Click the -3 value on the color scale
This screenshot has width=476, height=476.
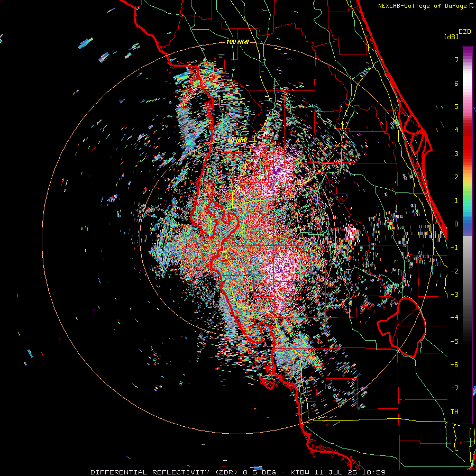(x=454, y=294)
